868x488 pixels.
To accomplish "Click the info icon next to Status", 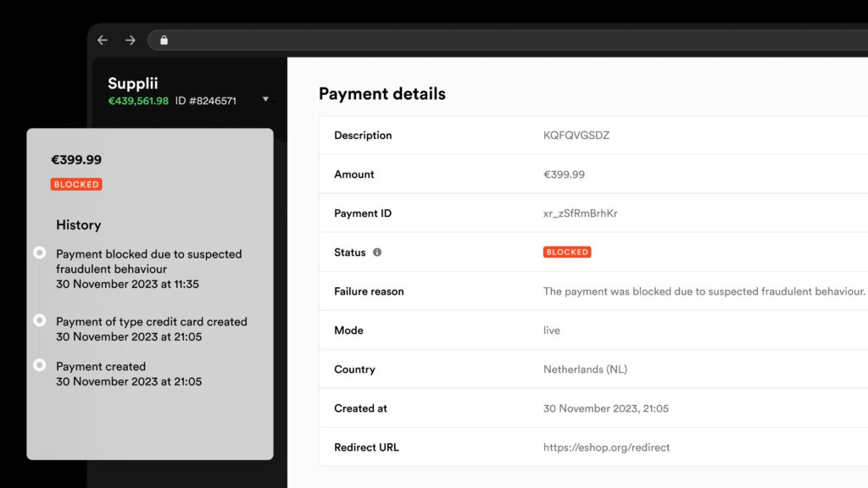I will (x=377, y=252).
